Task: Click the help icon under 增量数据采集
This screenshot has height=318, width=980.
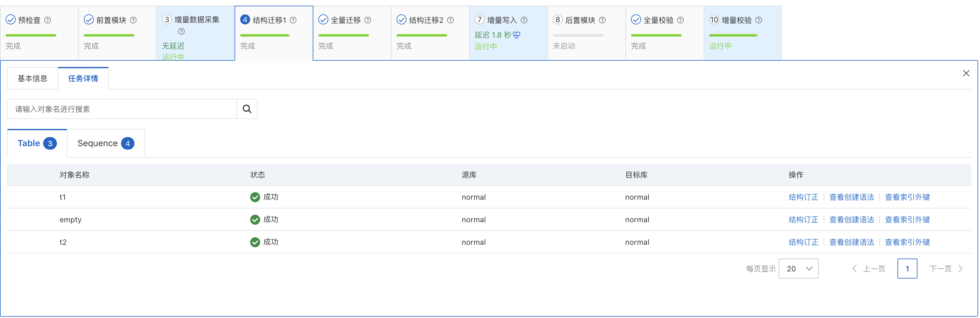Action: coord(181,31)
